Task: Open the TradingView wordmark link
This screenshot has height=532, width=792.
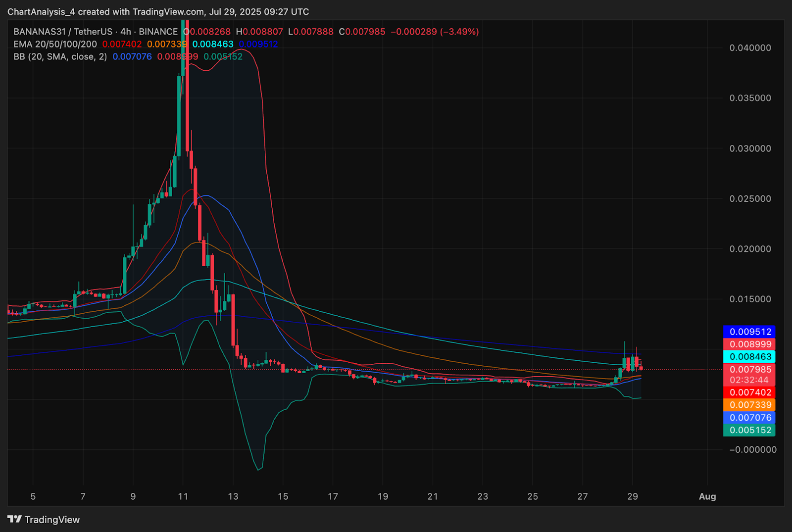Action: point(52,520)
